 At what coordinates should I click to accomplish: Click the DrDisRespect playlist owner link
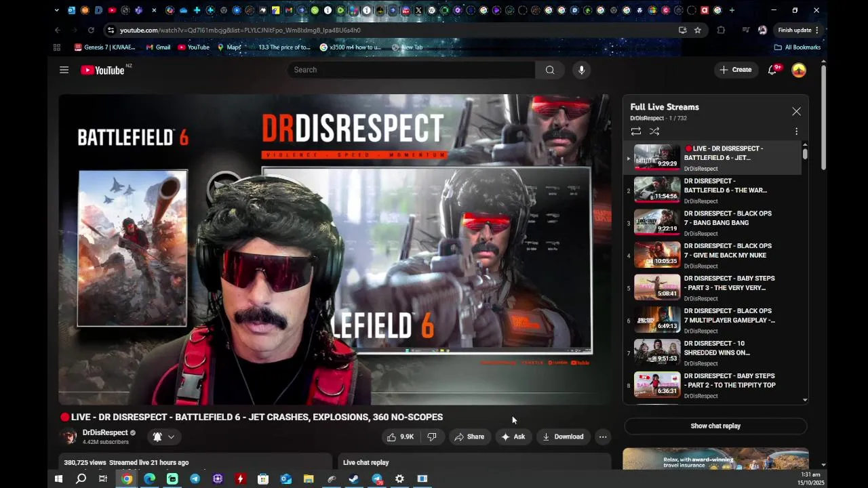(x=647, y=118)
